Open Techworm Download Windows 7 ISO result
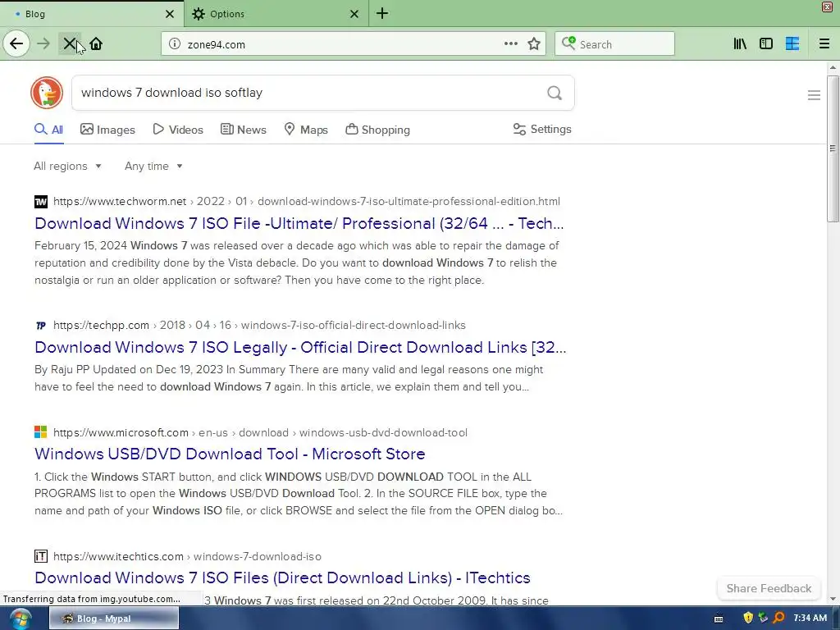Viewport: 840px width, 630px height. coord(299,223)
